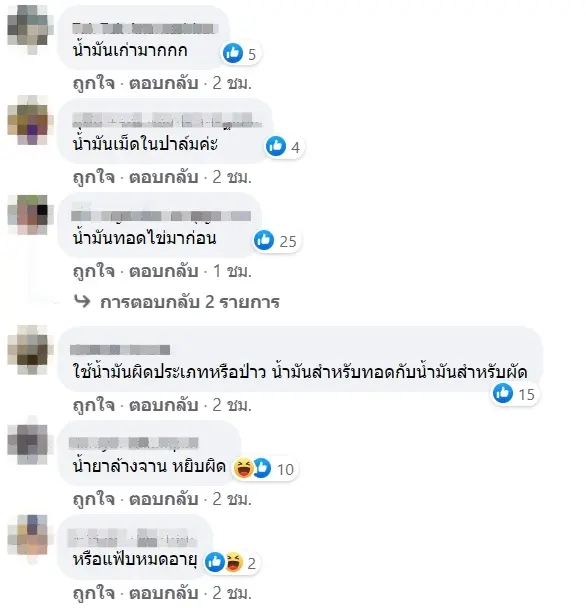This screenshot has height=608, width=586.
Task: Open reactions on น้ำมันเม็ดในปาล์มค่ะ comment
Action: point(285,147)
